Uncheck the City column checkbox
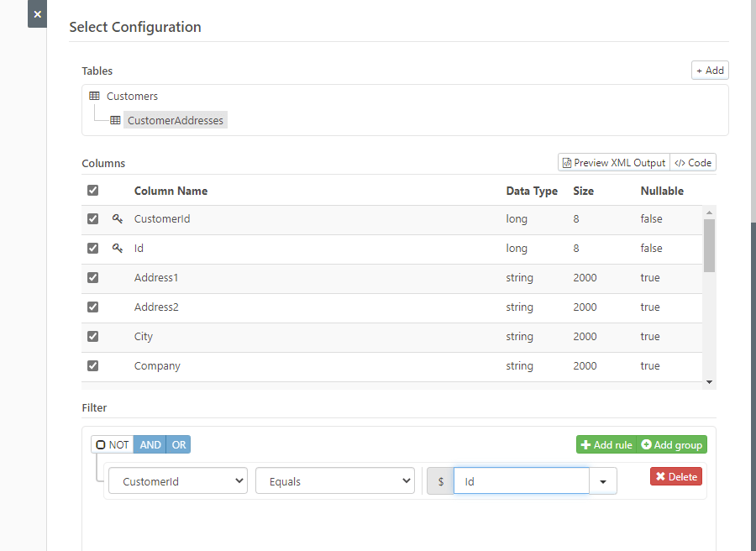Viewport: 756px width, 551px height. (x=93, y=336)
